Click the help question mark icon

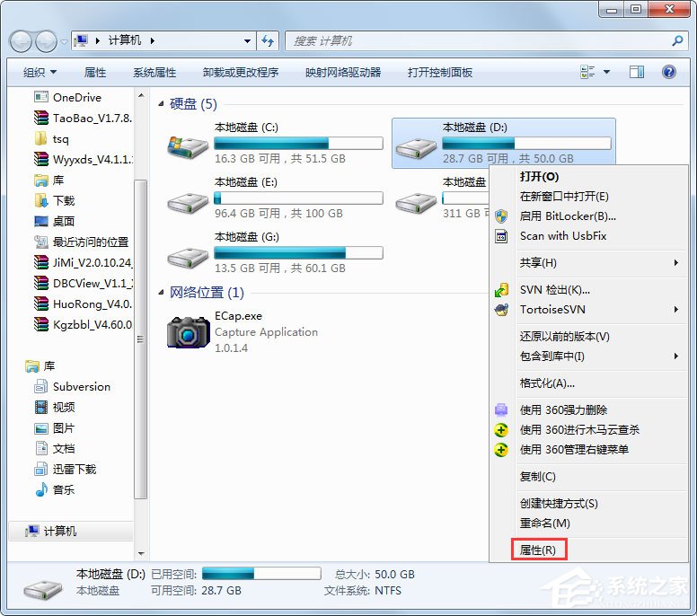click(668, 72)
